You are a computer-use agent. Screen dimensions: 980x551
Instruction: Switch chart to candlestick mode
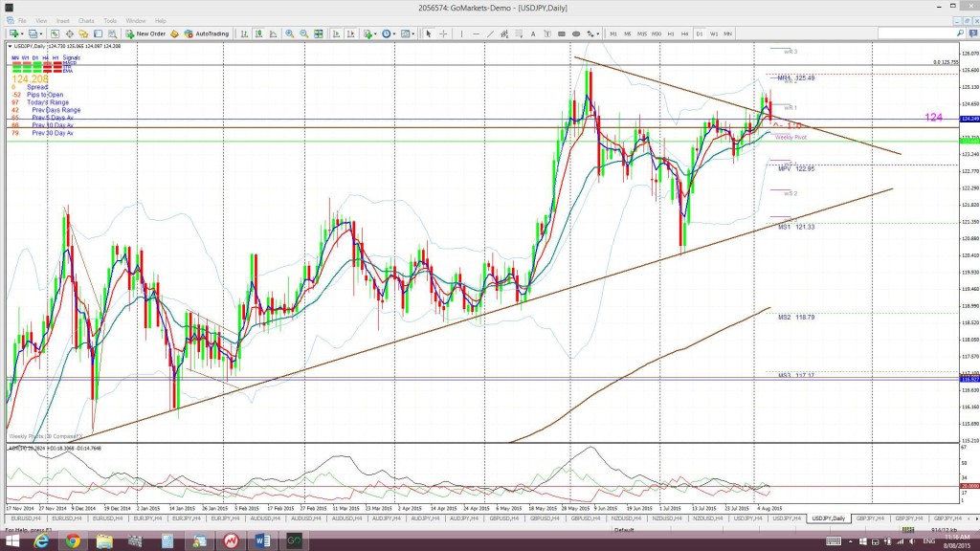258,33
